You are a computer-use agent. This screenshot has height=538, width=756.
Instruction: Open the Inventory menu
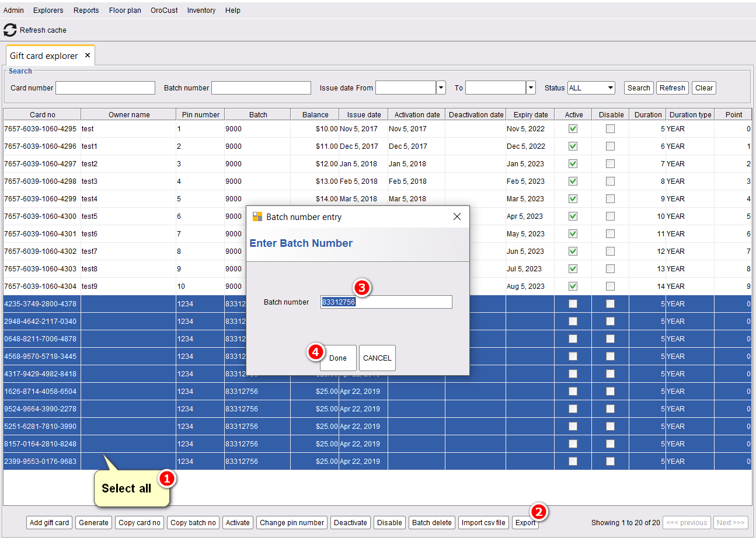pos(201,11)
